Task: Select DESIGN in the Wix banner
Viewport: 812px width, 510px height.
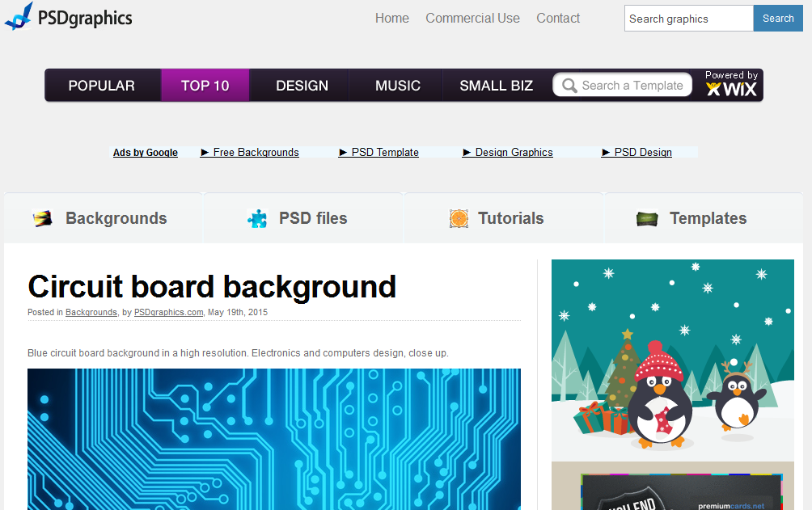Action: 302,86
